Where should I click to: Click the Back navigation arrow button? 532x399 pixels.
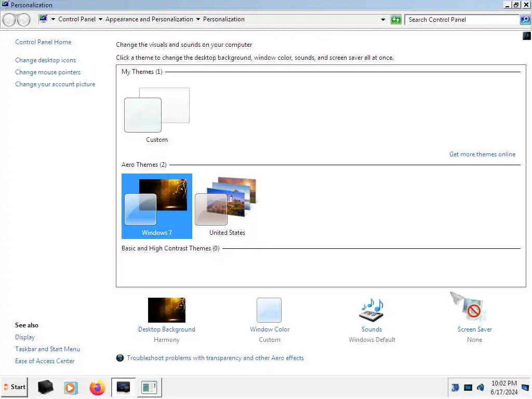click(9, 20)
